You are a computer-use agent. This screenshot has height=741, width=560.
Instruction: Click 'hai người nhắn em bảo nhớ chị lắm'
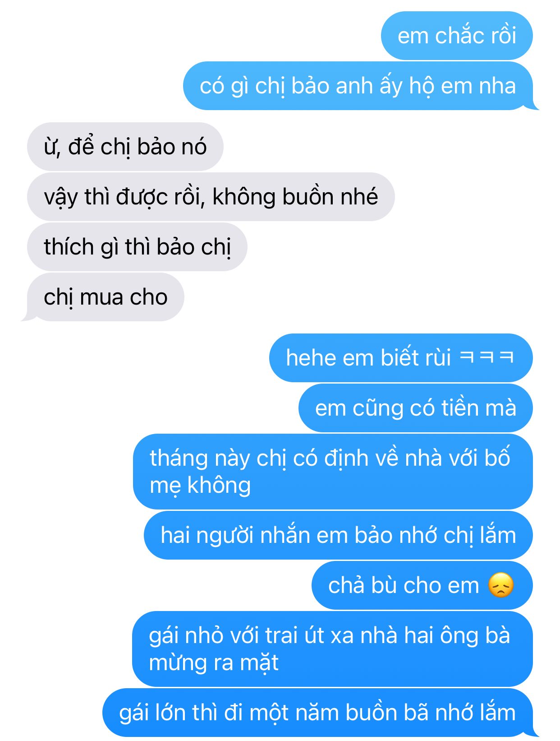point(338,535)
